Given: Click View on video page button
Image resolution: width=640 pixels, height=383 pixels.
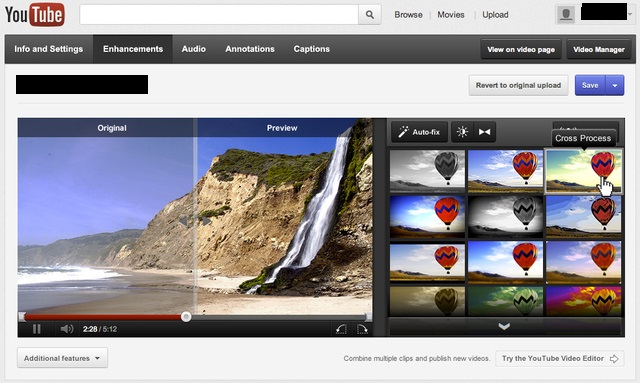Looking at the screenshot, I should pos(521,49).
